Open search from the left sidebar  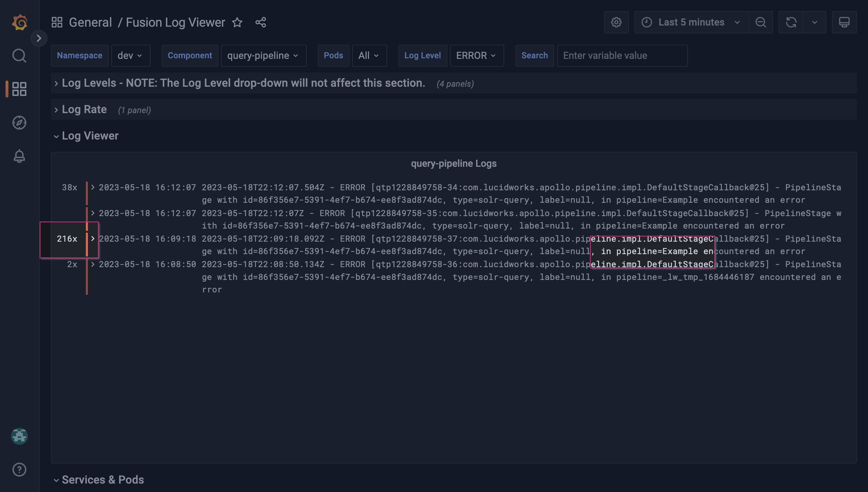pos(19,55)
